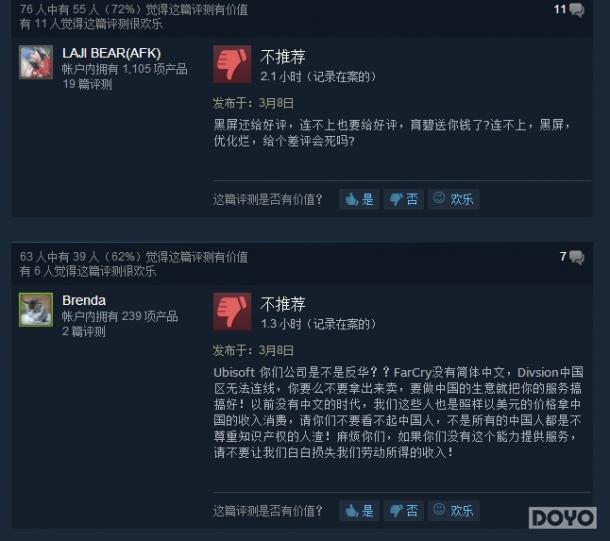Vote 否 (no) on LAJI BEAR's review
The height and width of the screenshot is (541, 610).
click(403, 199)
